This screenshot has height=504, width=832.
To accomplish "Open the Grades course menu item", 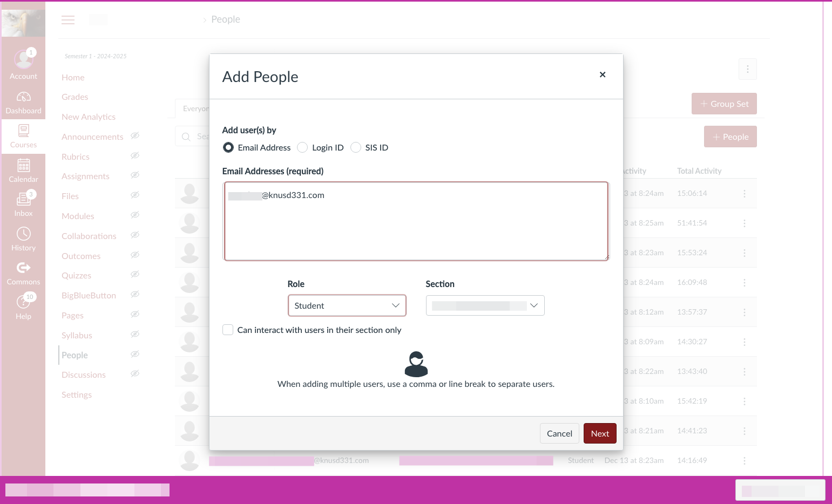I will pos(75,97).
